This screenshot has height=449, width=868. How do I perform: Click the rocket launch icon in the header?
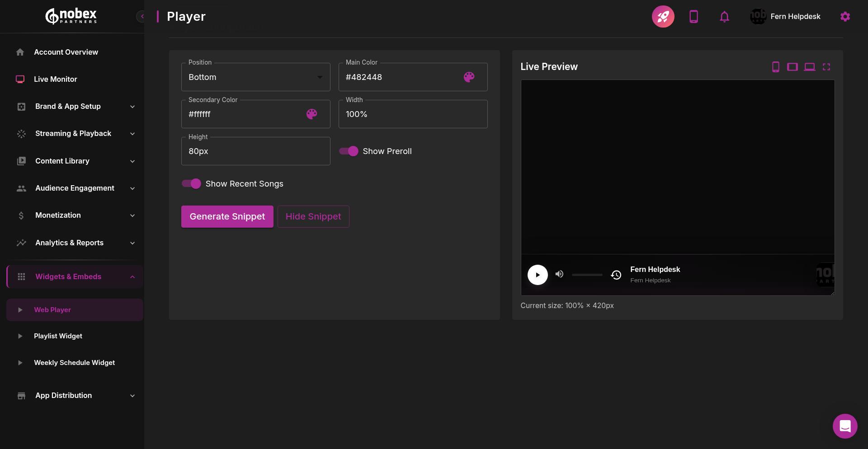(x=663, y=16)
